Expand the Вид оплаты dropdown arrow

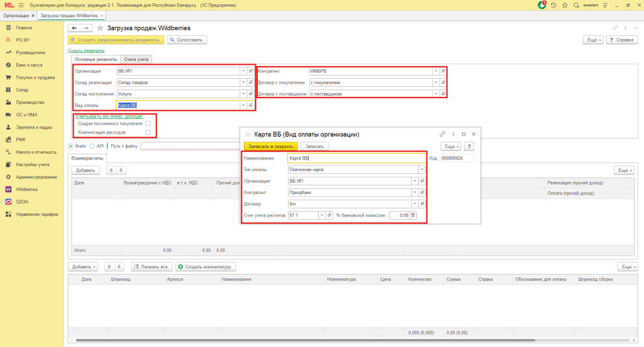pos(243,105)
